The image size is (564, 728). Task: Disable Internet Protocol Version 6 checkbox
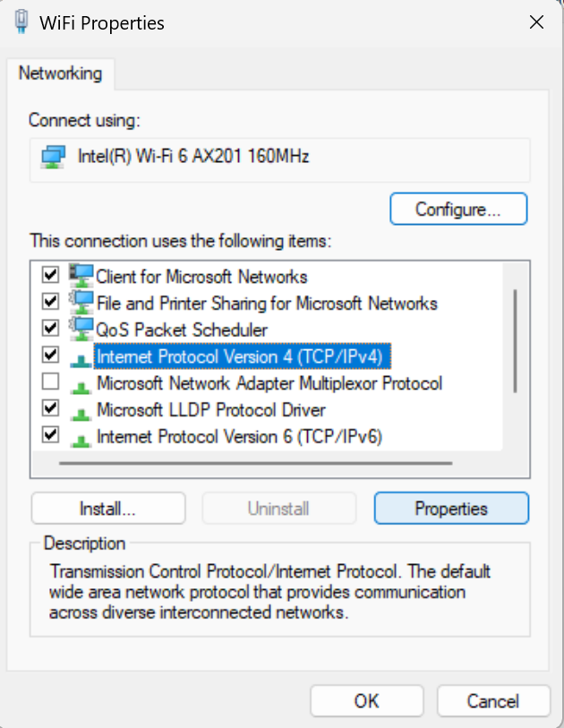click(x=51, y=436)
